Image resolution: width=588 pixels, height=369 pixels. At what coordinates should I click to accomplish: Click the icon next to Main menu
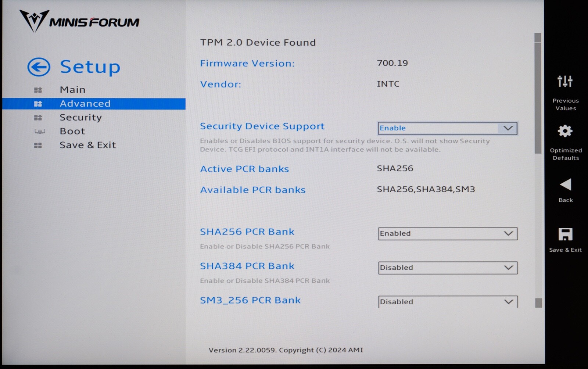38,90
